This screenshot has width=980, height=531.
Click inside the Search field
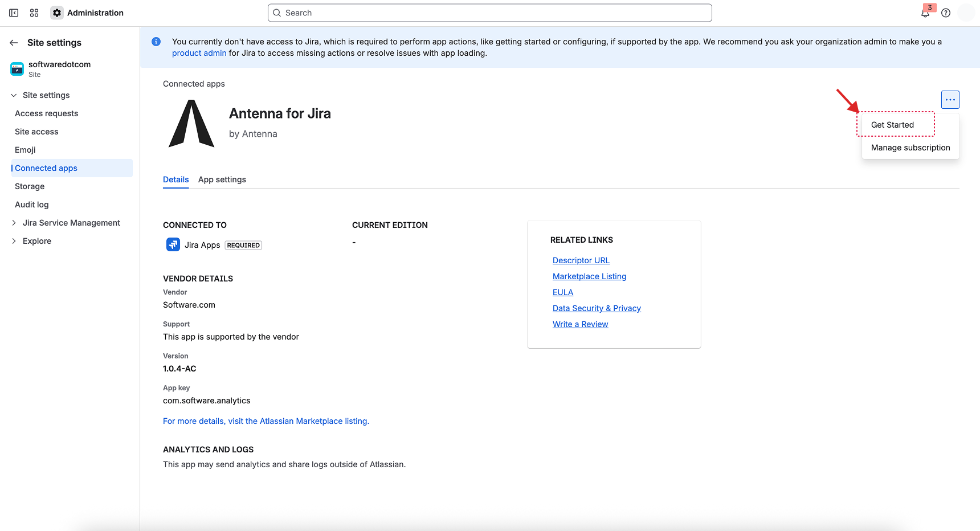[490, 13]
